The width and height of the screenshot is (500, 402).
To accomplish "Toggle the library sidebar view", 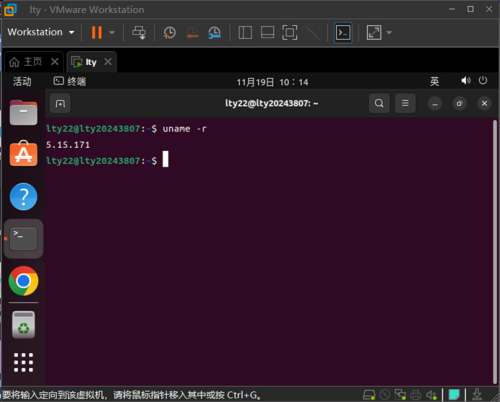I will coord(245,33).
